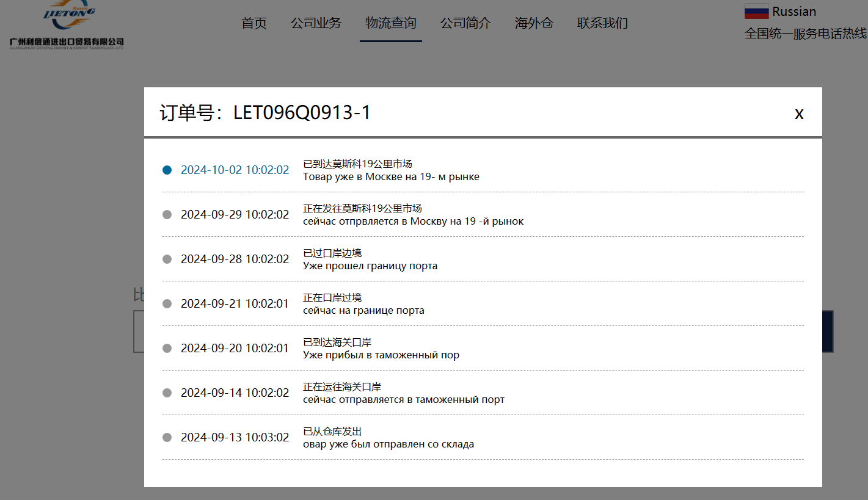This screenshot has width=868, height=500.
Task: Open the 首页 home menu item
Action: 254,23
